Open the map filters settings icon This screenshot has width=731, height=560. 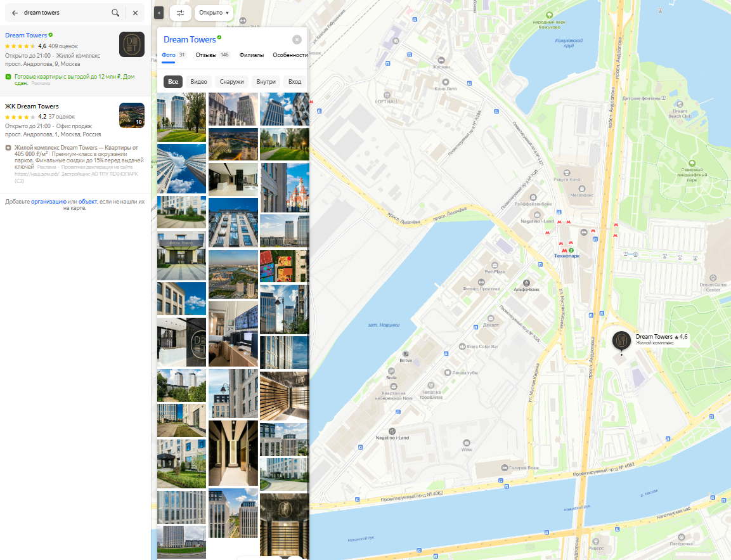coord(181,13)
